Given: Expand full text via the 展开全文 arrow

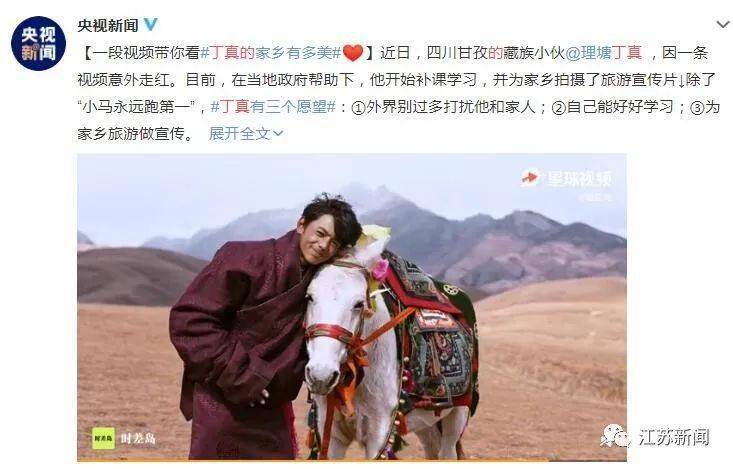Looking at the screenshot, I should pyautogui.click(x=278, y=134).
